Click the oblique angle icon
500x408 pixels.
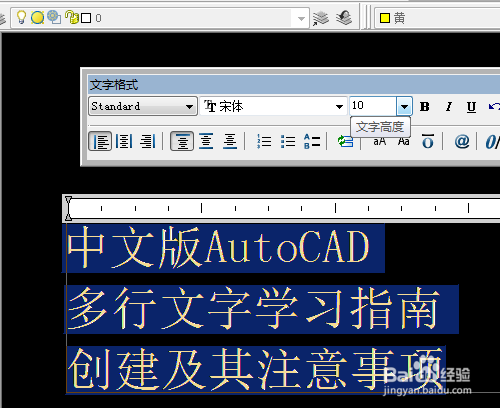pyautogui.click(x=492, y=142)
